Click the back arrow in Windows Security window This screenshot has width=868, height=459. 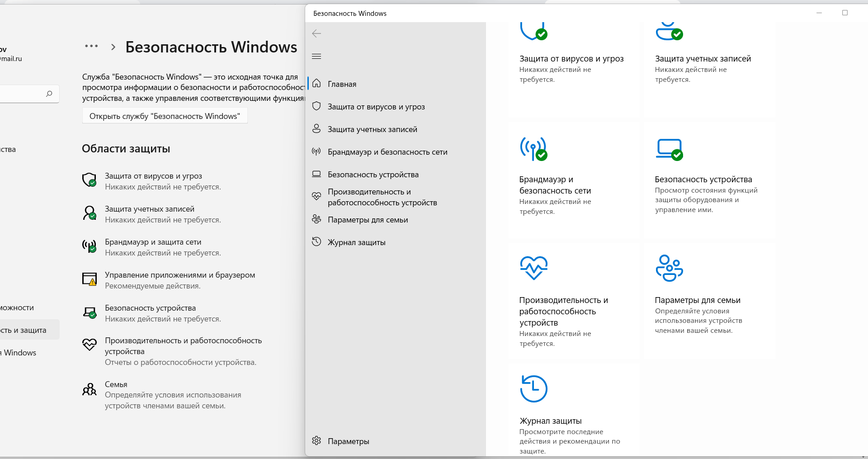point(316,33)
